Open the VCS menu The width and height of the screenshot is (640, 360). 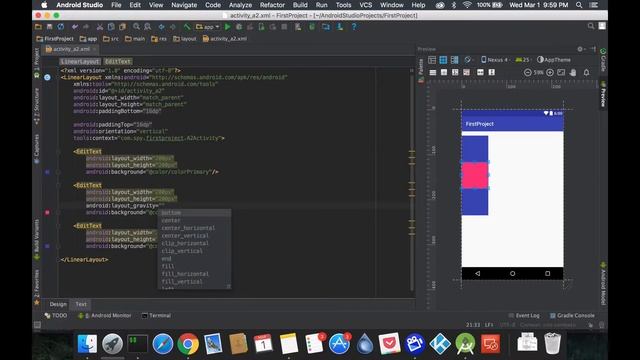tap(365, 5)
